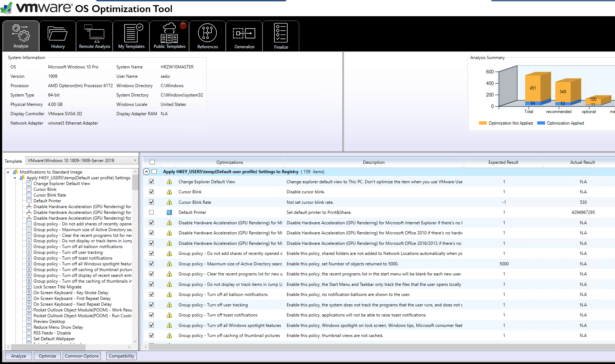The height and width of the screenshot is (364, 615).
Task: Click tree scrollbar down arrow
Action: (135, 341)
